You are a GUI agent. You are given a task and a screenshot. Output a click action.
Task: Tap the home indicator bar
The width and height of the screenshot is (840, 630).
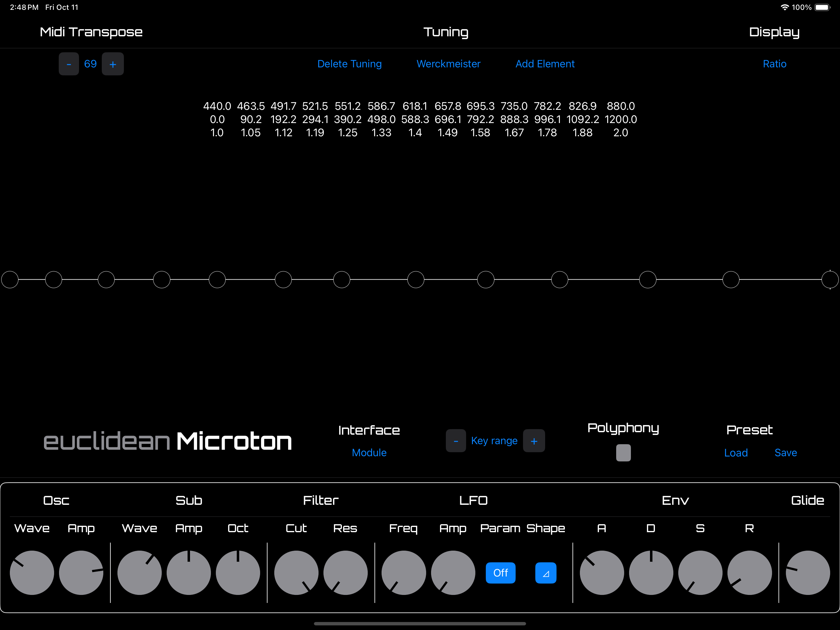point(420,624)
